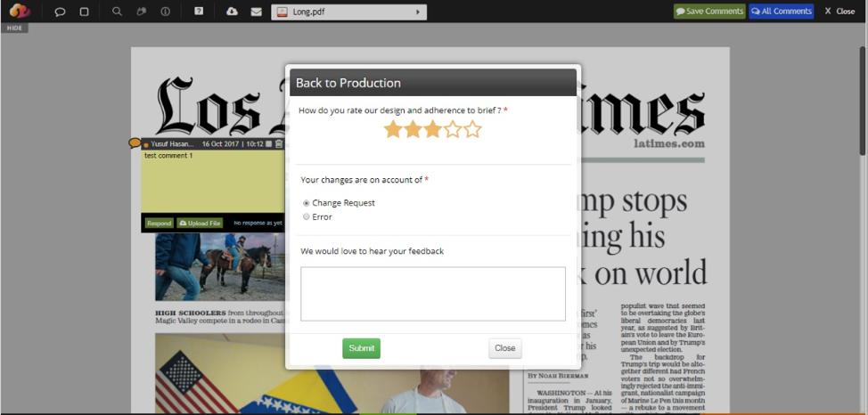868x415 pixels.
Task: Select the hand pan tool icon
Action: [141, 11]
